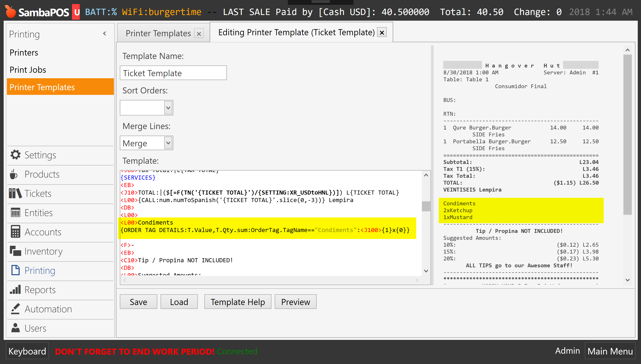The image size is (641, 364).
Task: Click the 'WiFi:burgertime' header text
Action: [162, 12]
